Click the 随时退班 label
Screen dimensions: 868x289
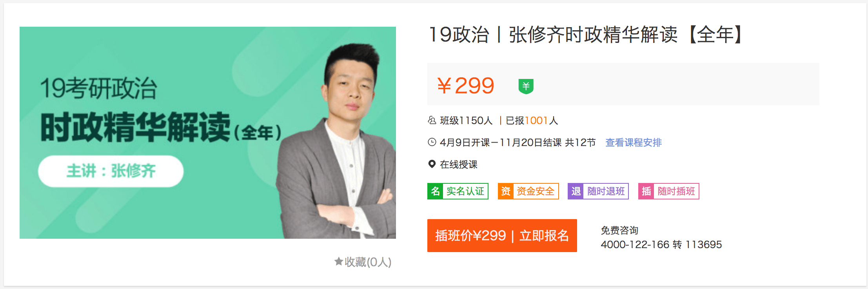pyautogui.click(x=606, y=191)
